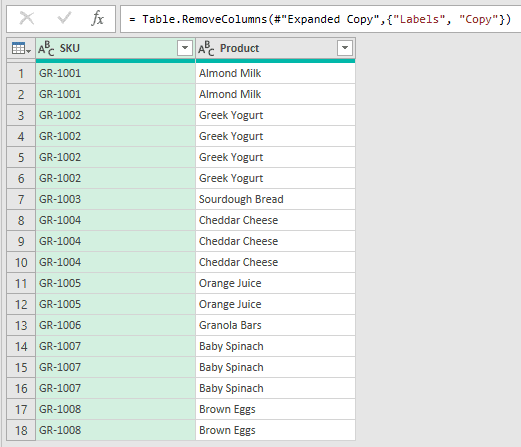
Task: Click Greek Yogurt cell in row 3
Action: (275, 115)
